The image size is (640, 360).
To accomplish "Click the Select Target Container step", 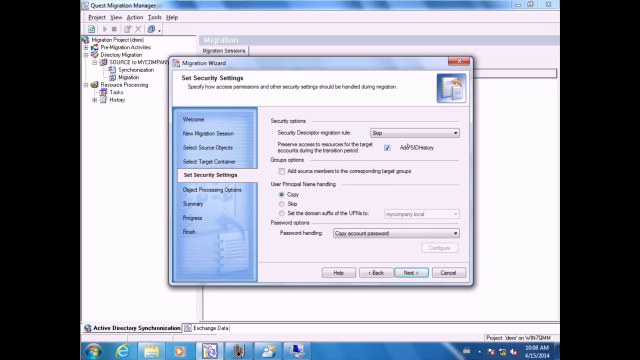I will pos(209,162).
